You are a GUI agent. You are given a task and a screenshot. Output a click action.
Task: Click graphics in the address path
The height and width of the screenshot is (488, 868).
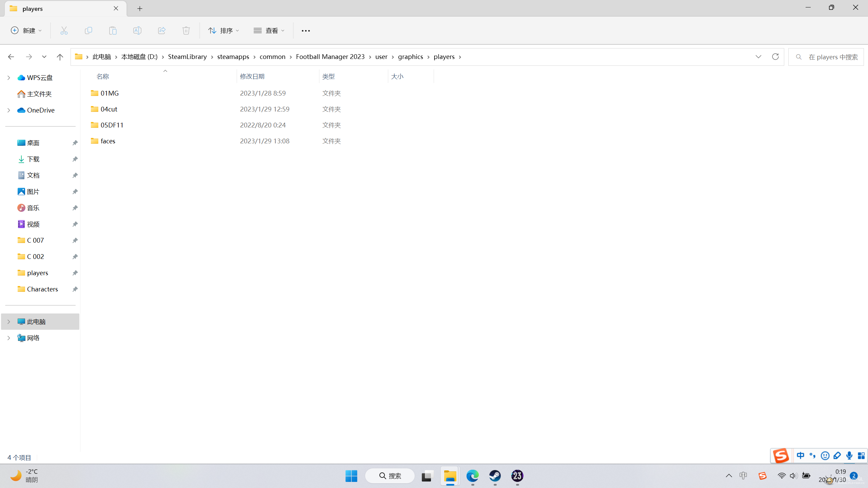coord(410,57)
